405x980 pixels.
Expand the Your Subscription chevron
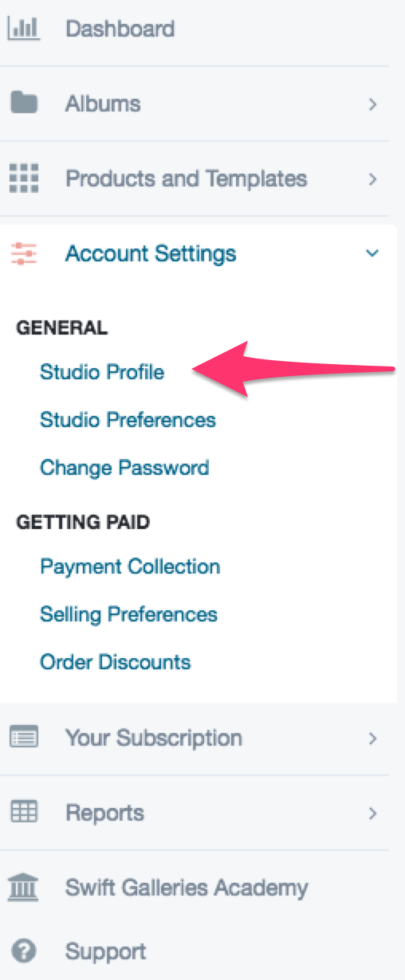tap(372, 739)
